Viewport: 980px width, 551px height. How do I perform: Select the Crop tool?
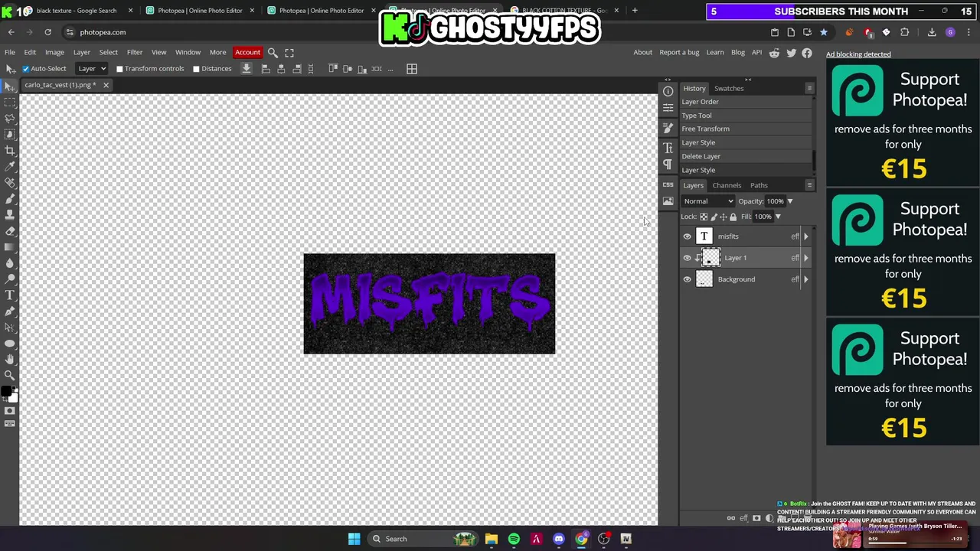point(10,150)
